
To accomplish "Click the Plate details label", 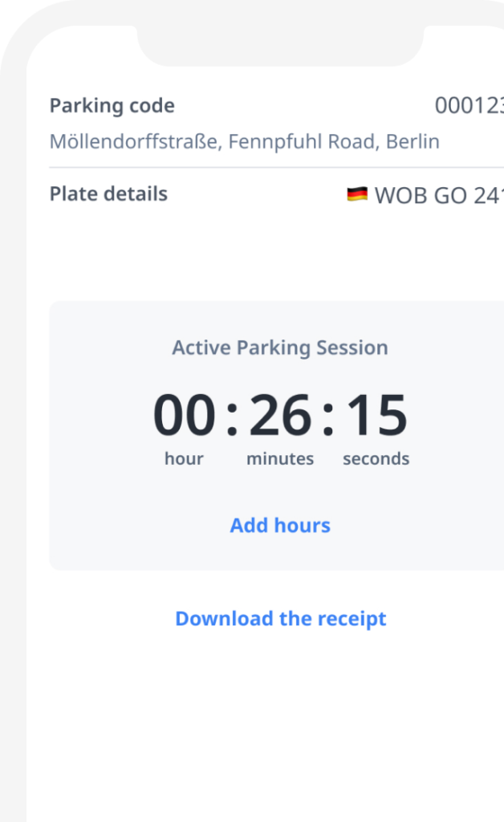I will click(x=108, y=194).
